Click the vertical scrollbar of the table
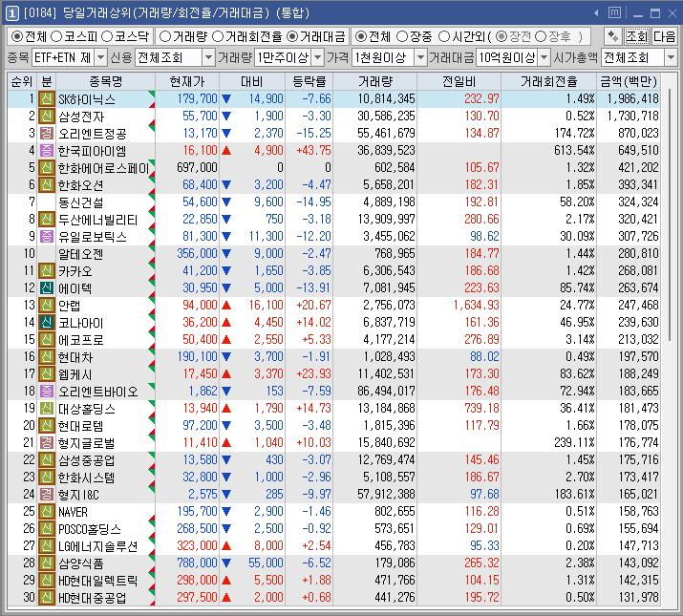This screenshot has height=616, width=683. click(x=670, y=216)
